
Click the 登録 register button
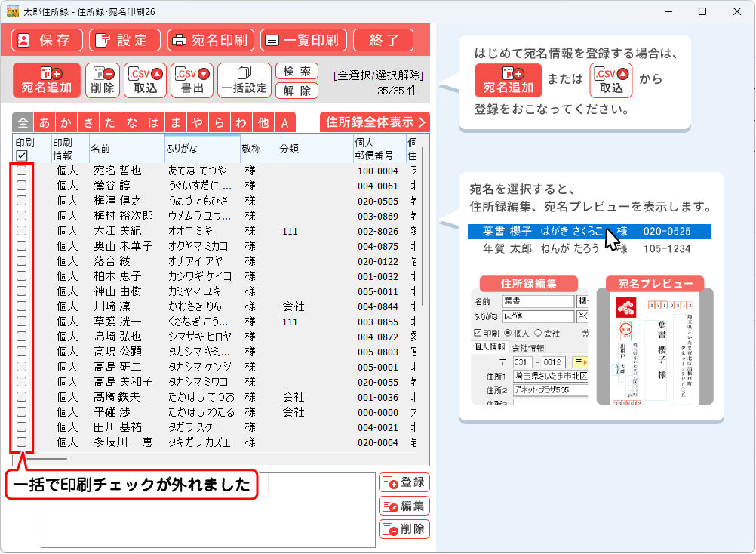pos(404,483)
